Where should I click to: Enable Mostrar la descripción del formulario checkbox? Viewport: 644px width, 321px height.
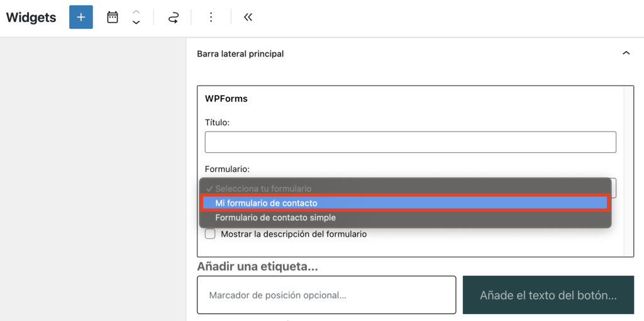point(210,234)
